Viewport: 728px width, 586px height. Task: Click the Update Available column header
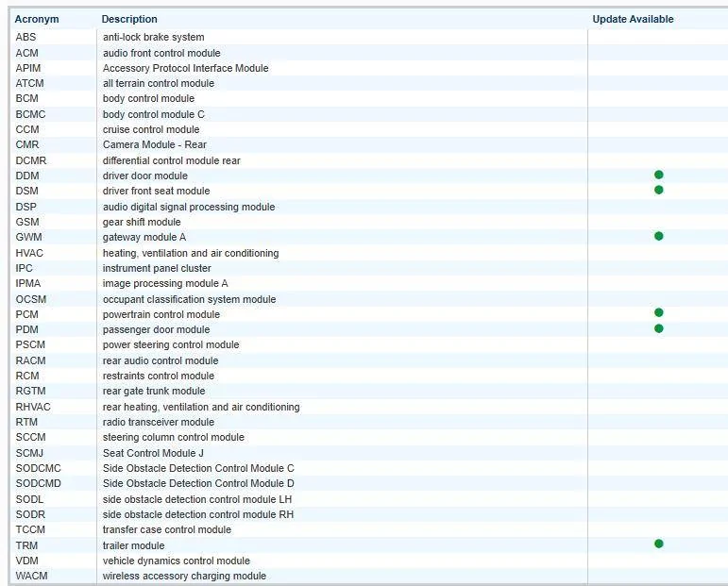coord(633,19)
